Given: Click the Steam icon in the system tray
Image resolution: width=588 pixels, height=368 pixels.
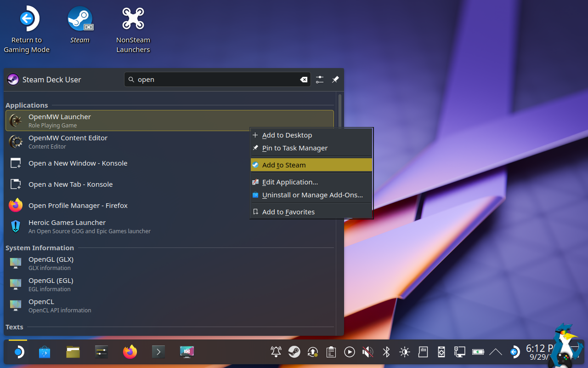Looking at the screenshot, I should (x=294, y=352).
